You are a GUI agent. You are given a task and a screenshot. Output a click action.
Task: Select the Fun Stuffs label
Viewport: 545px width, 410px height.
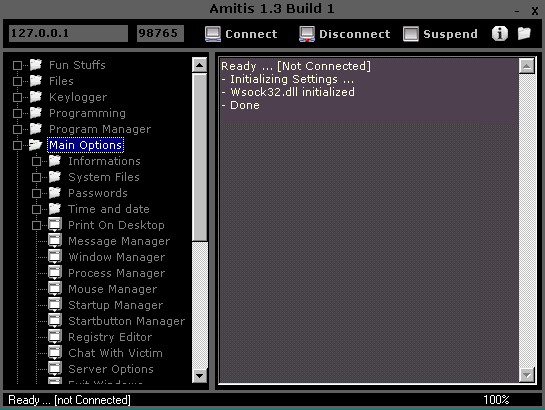77,65
